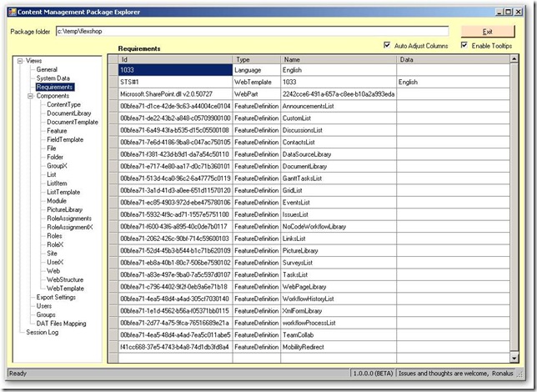Click the Microsoft.SharePoint.dll v2.0.50727 cell
The width and height of the screenshot is (537, 392).
(175, 94)
